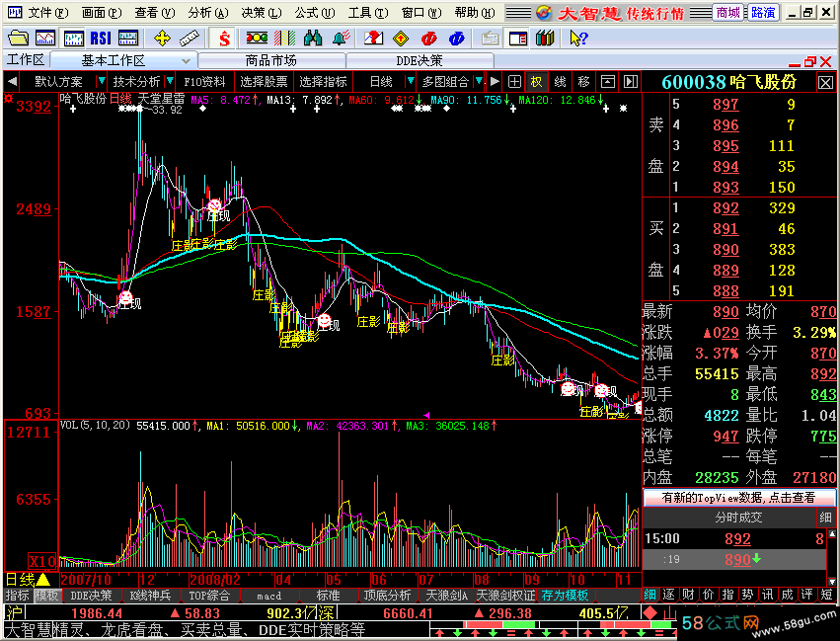Toggle the 移 move button
This screenshot has width=840, height=641.
coord(583,82)
